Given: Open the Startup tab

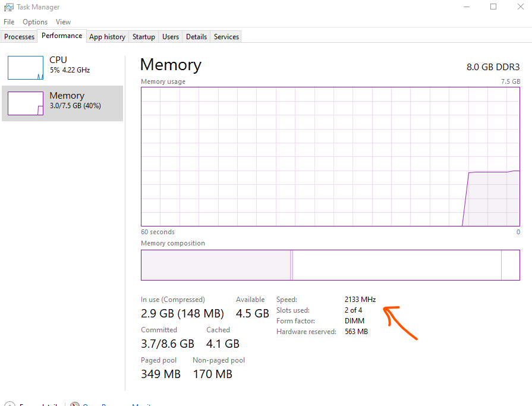Looking at the screenshot, I should coord(143,37).
